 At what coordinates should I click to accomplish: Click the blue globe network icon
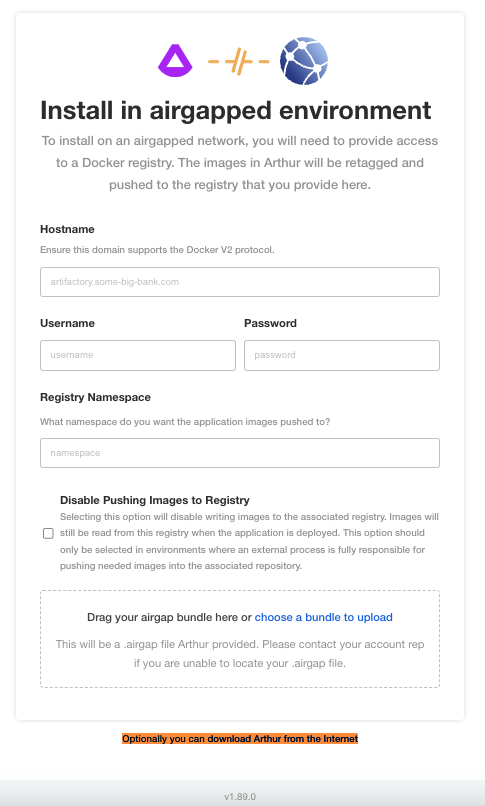(x=304, y=61)
